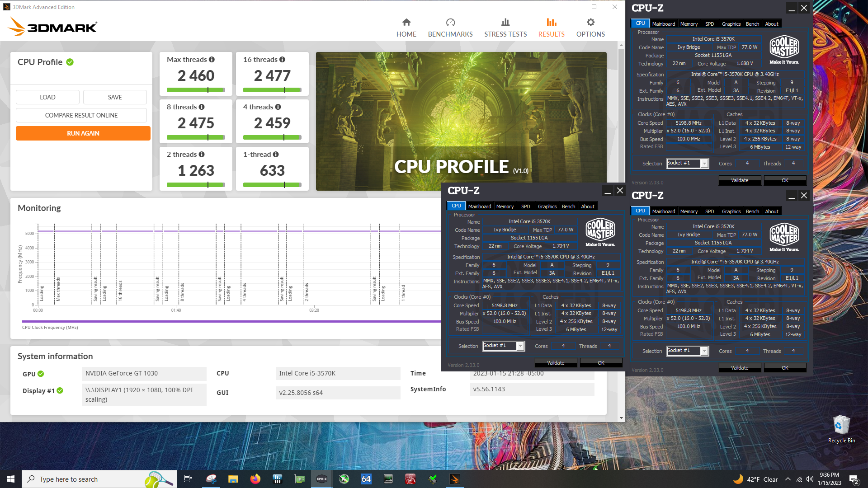
Task: Open the volume control in system tray
Action: (810, 479)
